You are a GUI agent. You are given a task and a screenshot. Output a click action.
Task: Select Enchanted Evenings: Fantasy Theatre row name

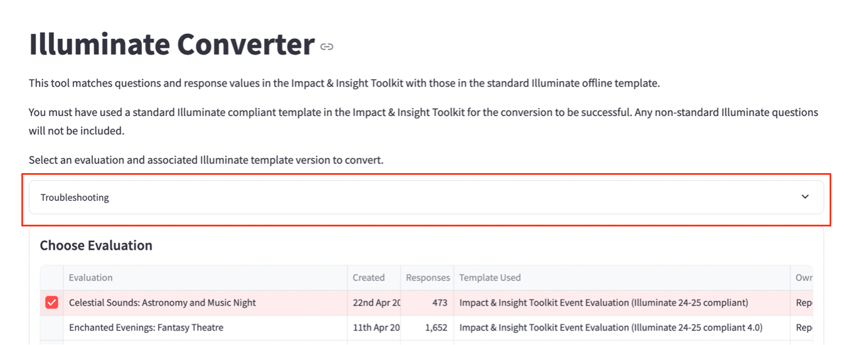(146, 327)
